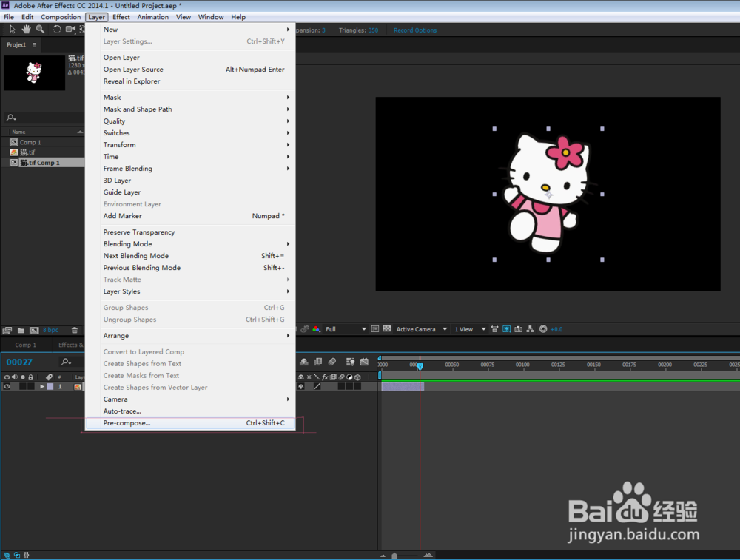The image size is (740, 560).
Task: Select Auto-trace... menu item
Action: tap(190, 411)
